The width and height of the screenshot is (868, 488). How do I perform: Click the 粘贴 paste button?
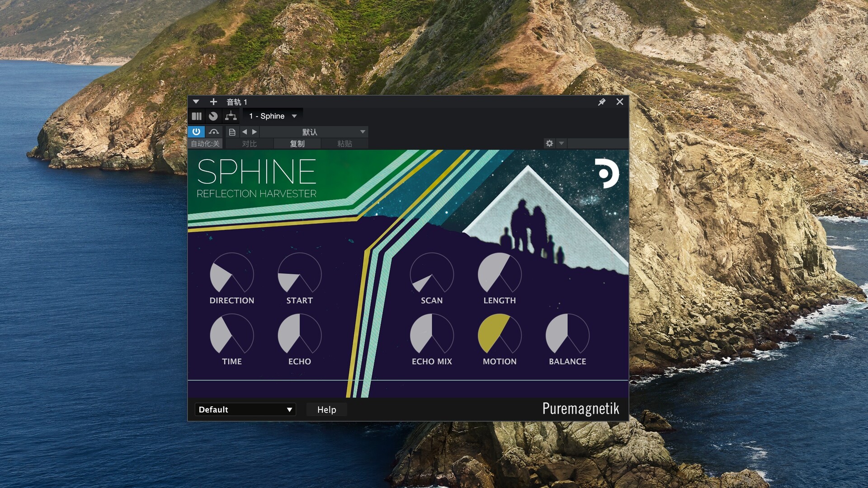tap(344, 144)
